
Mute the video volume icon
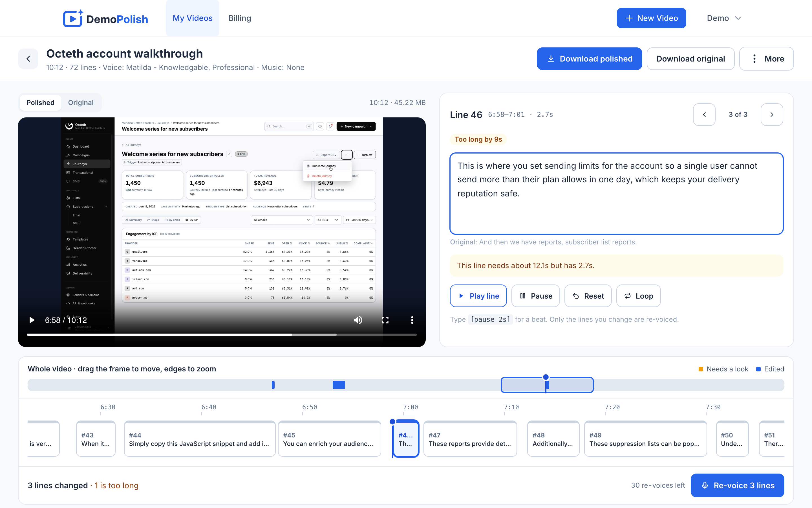(x=358, y=320)
